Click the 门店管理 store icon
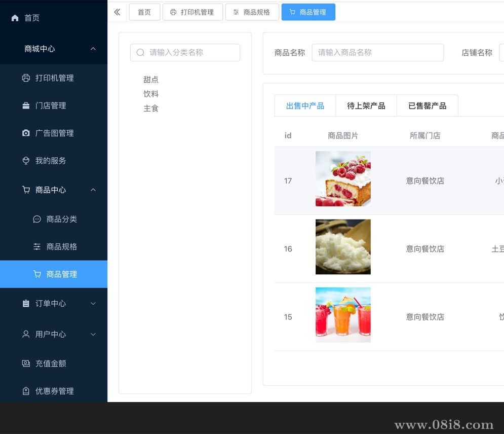The width and height of the screenshot is (504, 434). (x=26, y=105)
